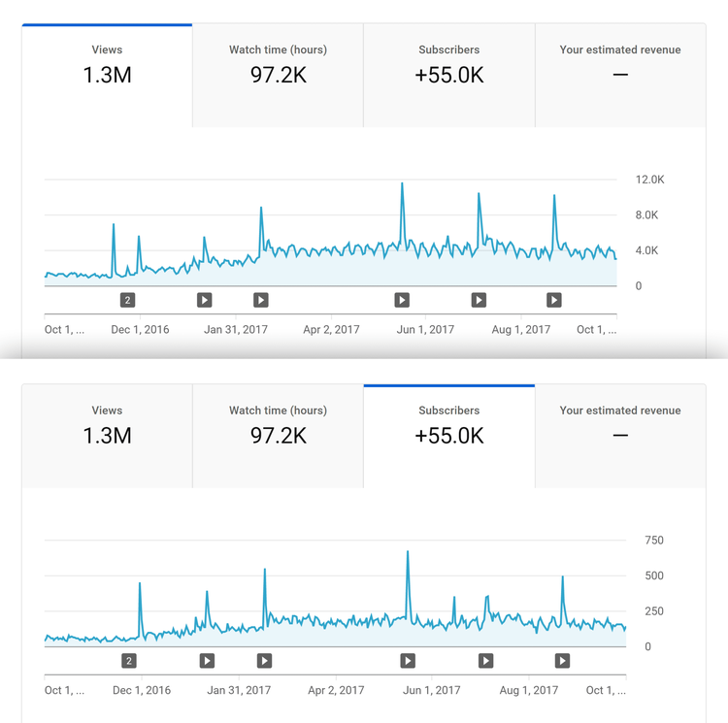Open Watch time (hours) tab in bottom panel

click(278, 436)
